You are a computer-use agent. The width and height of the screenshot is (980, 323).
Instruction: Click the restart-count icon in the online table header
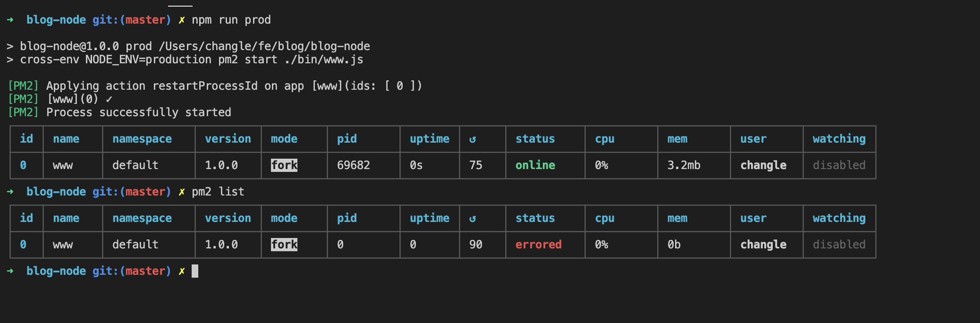tap(473, 139)
